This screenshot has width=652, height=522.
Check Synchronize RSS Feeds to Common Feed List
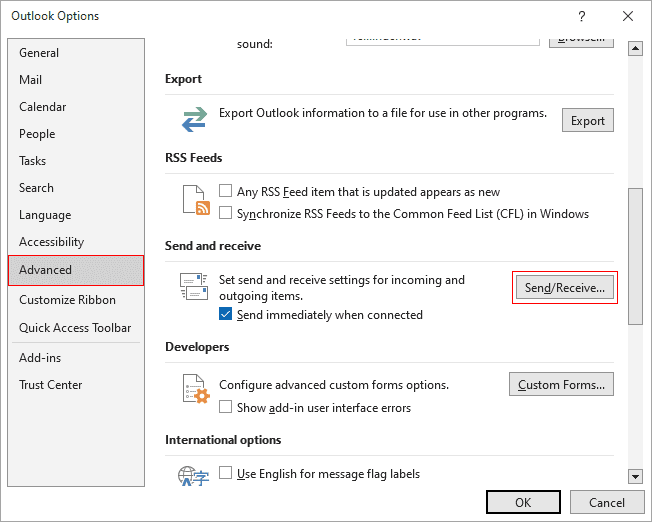pyautogui.click(x=225, y=213)
